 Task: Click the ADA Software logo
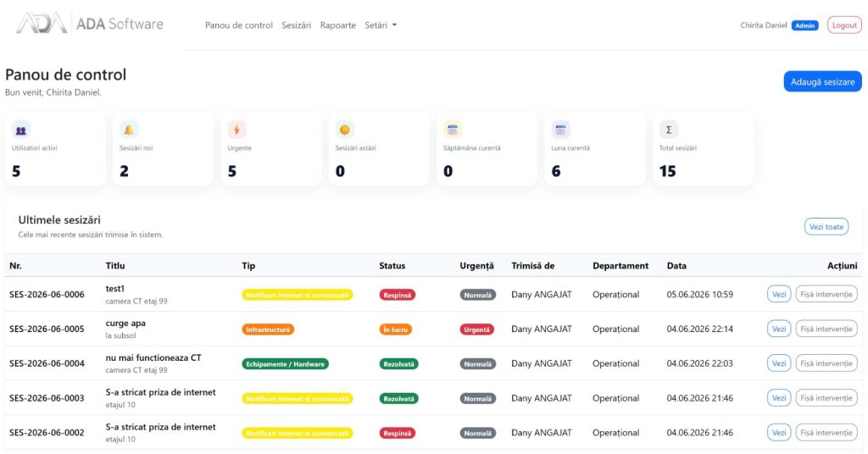coord(90,24)
